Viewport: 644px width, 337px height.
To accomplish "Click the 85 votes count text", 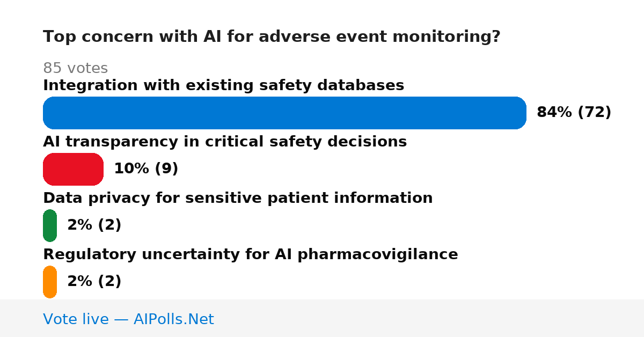I will tap(75, 69).
